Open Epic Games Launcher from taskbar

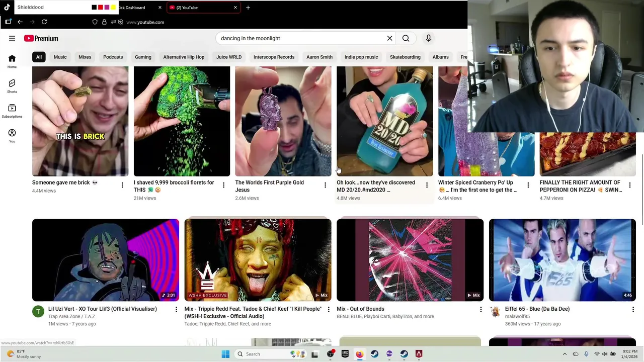point(345,354)
